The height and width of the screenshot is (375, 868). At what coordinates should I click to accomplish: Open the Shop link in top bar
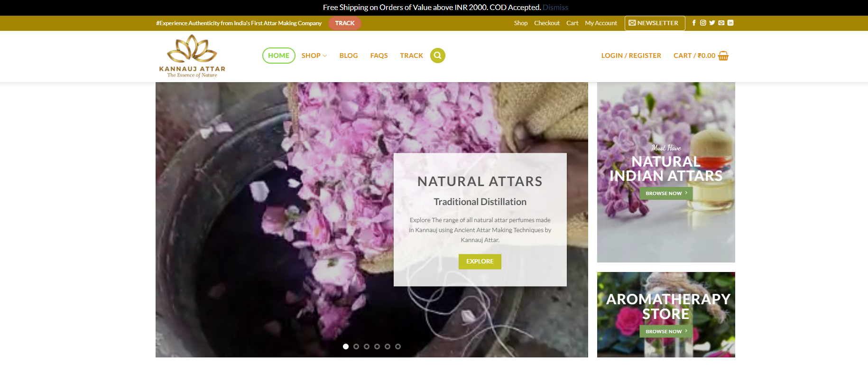pyautogui.click(x=521, y=23)
